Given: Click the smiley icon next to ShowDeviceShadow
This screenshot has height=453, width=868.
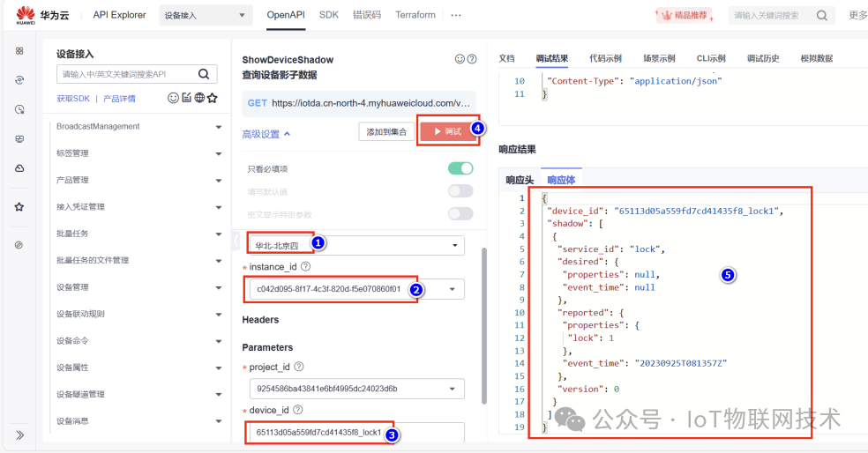Looking at the screenshot, I should (460, 59).
